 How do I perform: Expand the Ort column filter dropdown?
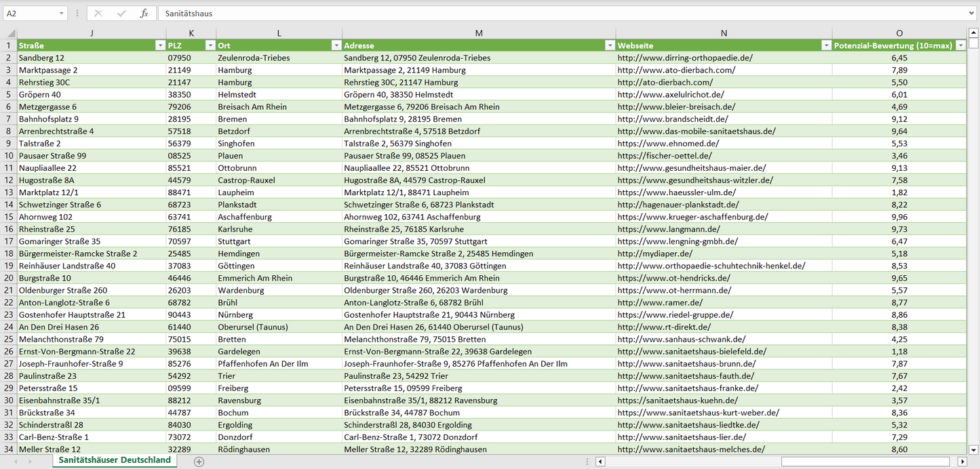pos(336,45)
